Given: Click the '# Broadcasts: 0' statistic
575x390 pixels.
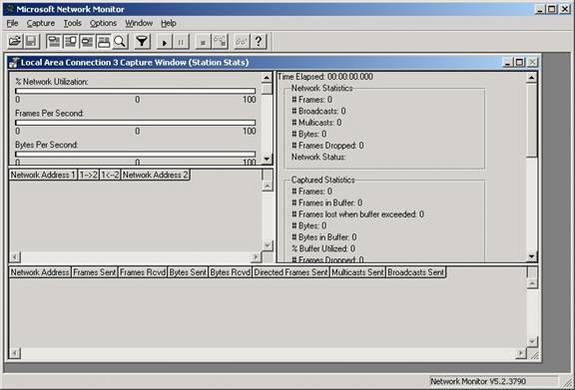Looking at the screenshot, I should 319,111.
